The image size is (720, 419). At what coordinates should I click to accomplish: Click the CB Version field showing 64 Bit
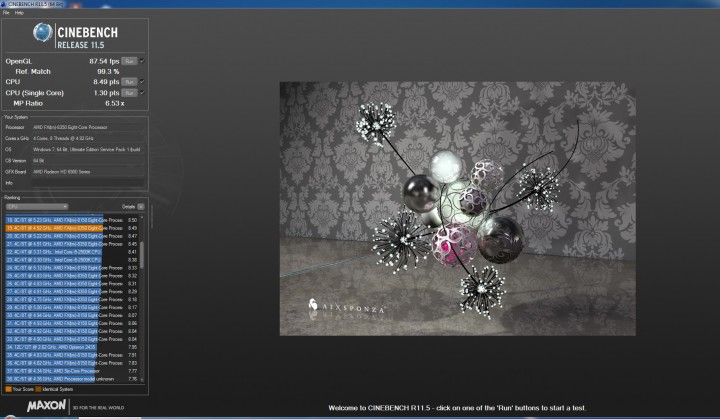(x=88, y=161)
